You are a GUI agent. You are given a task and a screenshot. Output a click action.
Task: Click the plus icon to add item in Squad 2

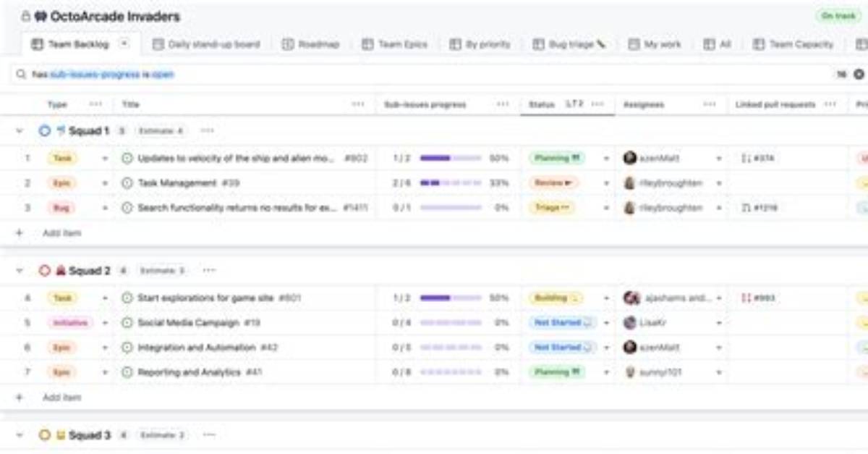[x=20, y=398]
